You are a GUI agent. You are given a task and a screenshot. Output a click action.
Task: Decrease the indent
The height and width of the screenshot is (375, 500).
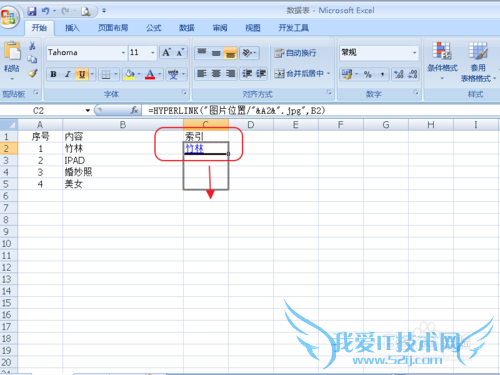[x=247, y=74]
